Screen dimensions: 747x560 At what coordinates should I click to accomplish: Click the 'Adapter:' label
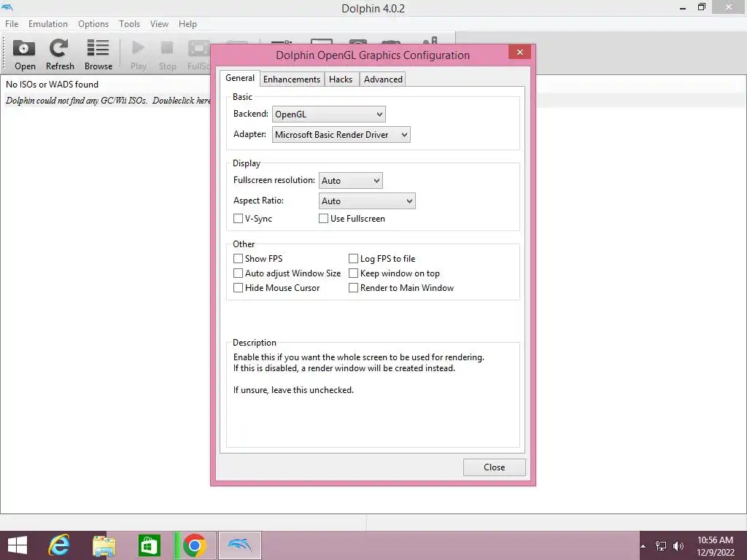[x=249, y=134]
